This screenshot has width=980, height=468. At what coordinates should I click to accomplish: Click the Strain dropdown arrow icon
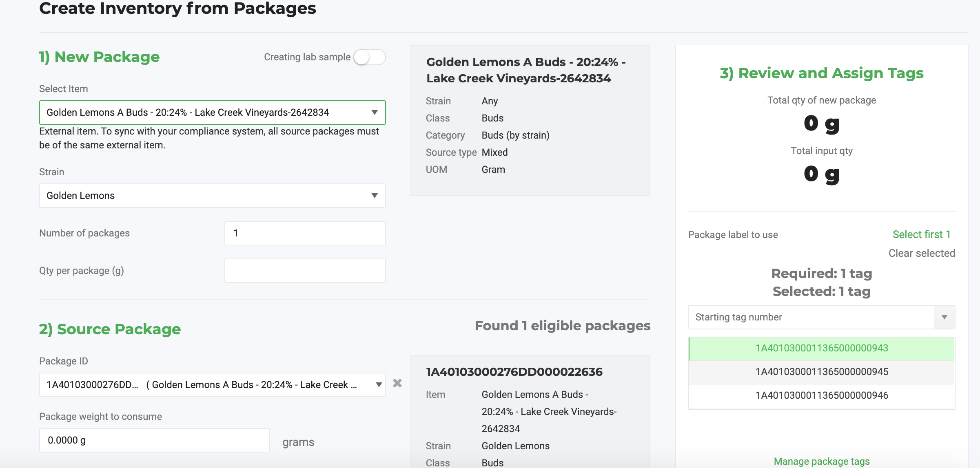tap(374, 196)
